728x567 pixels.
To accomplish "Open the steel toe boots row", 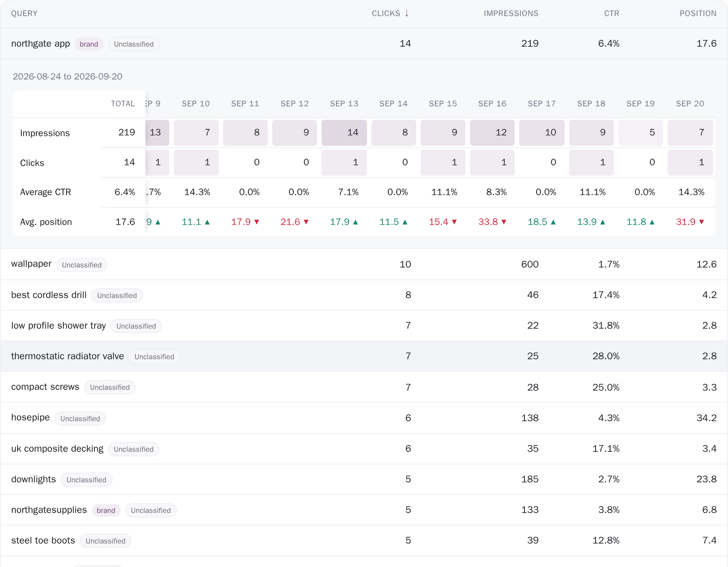I will coord(364,540).
